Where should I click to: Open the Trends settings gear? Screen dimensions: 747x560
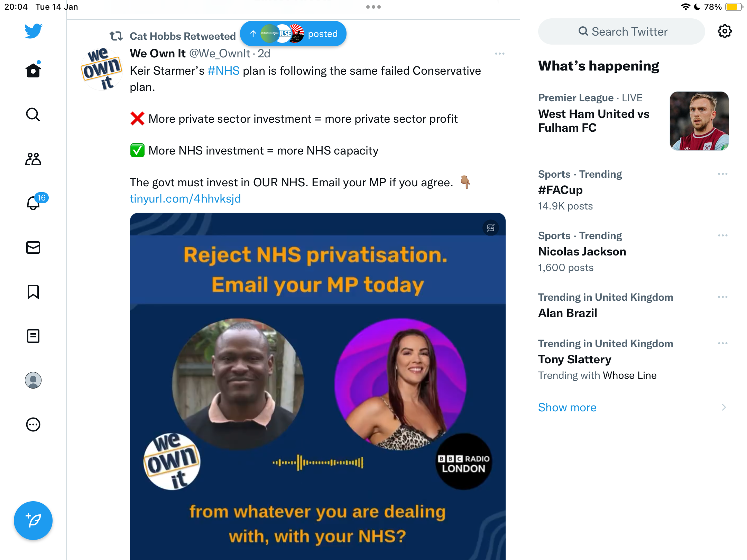coord(725,31)
